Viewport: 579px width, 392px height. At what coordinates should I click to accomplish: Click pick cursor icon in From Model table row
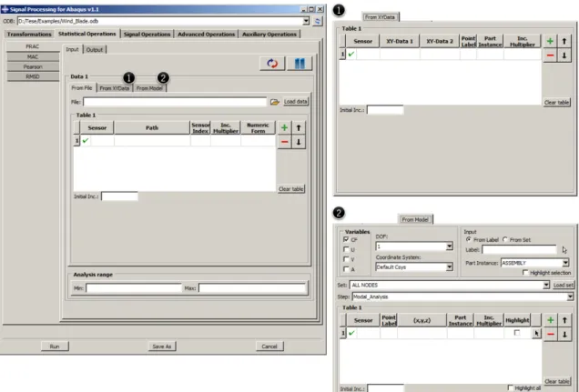(536, 334)
